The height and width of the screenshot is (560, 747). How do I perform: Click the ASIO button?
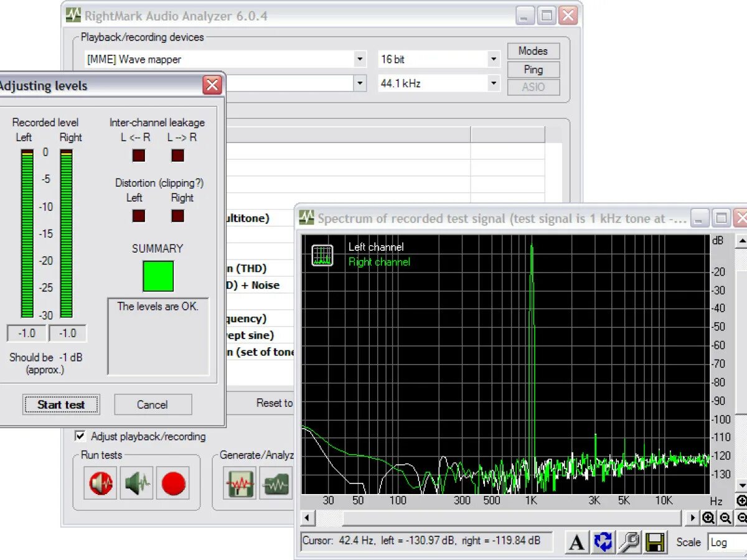pos(533,87)
